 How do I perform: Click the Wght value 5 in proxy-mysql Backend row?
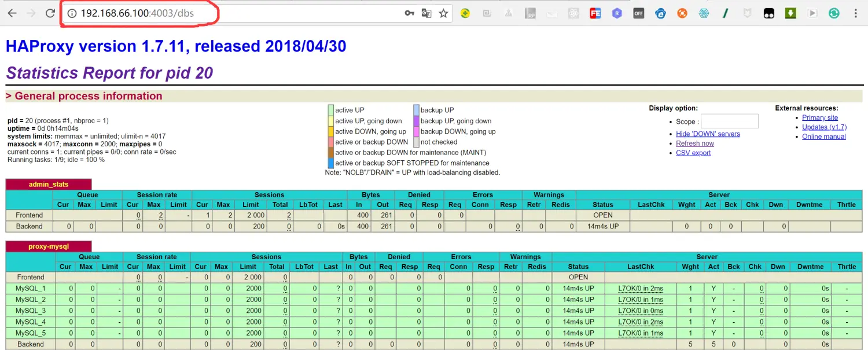tap(690, 344)
